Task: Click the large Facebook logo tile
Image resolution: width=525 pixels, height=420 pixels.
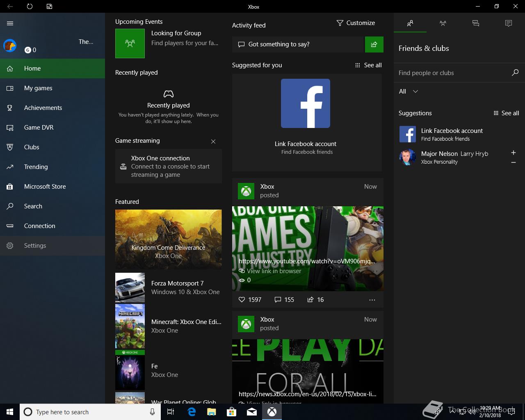Action: pyautogui.click(x=306, y=103)
